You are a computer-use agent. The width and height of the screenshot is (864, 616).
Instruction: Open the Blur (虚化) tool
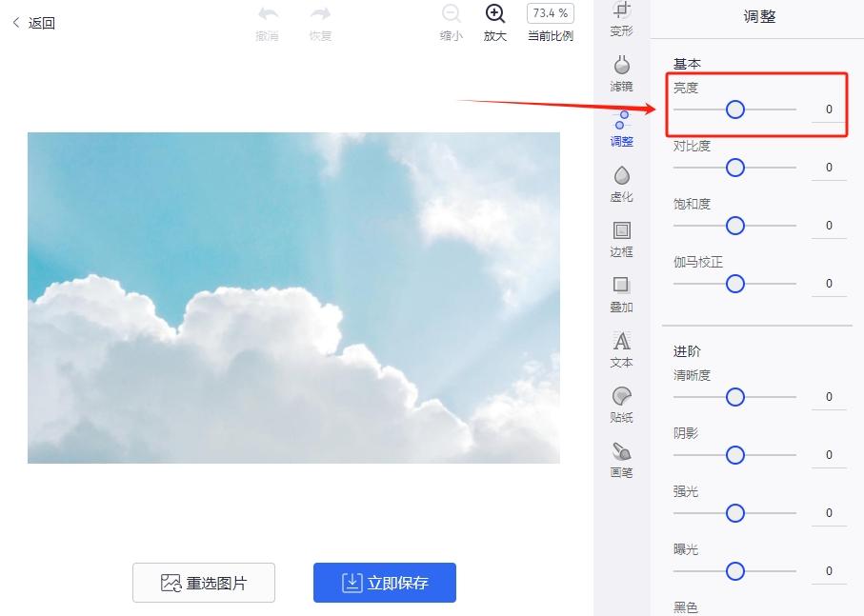[x=621, y=186]
